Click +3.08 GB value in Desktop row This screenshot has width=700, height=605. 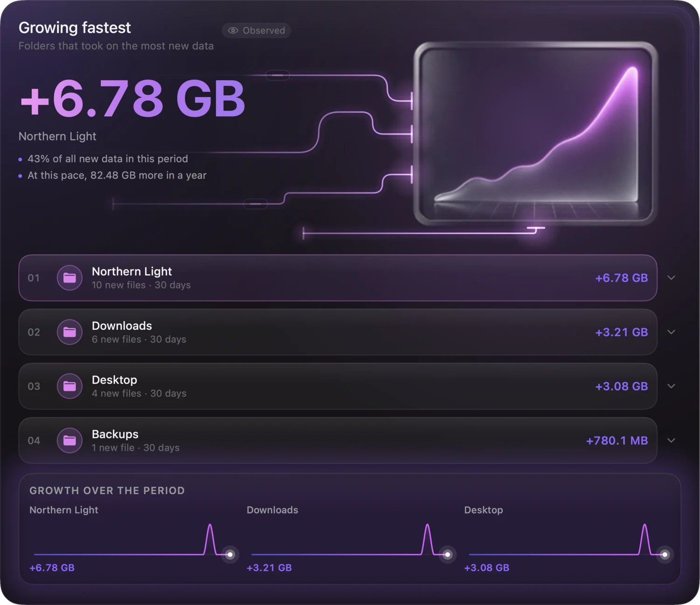point(622,386)
